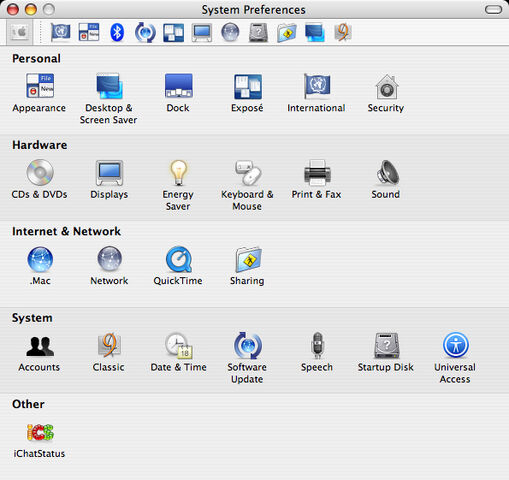Click the Appearance toolbar shortcut
The image size is (509, 480).
coord(89,32)
